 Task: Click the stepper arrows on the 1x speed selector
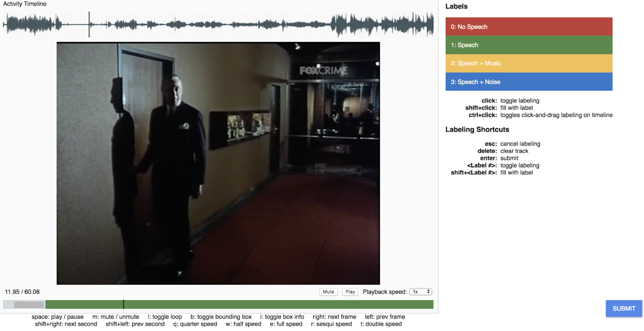tap(428, 292)
